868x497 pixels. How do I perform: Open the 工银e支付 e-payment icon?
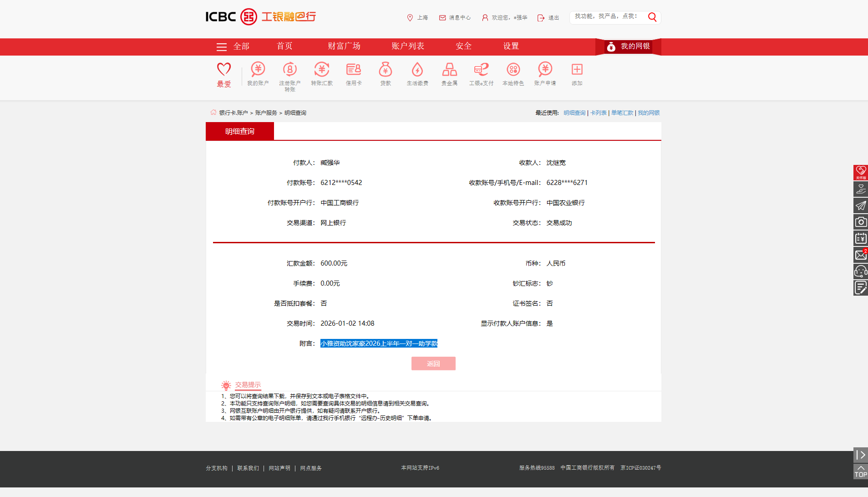coord(481,74)
